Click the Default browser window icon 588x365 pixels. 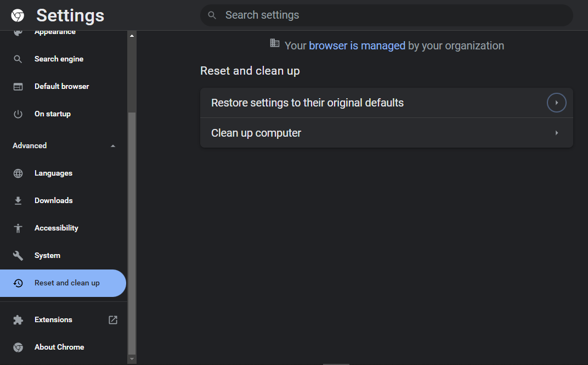18,87
